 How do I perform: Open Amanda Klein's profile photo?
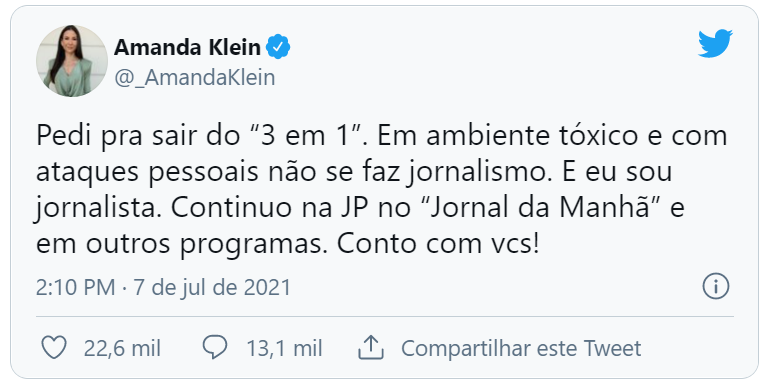tap(72, 61)
